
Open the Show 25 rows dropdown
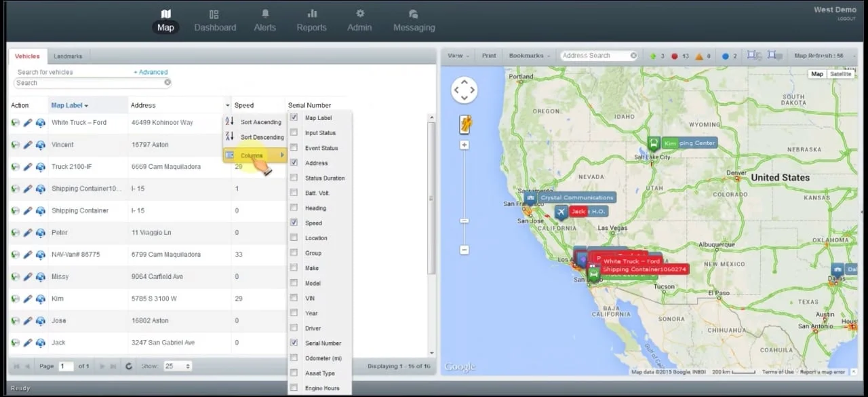coord(178,366)
